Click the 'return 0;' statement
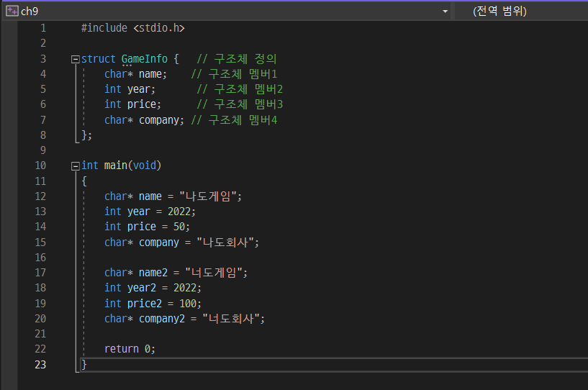The image size is (588, 390). (x=130, y=349)
